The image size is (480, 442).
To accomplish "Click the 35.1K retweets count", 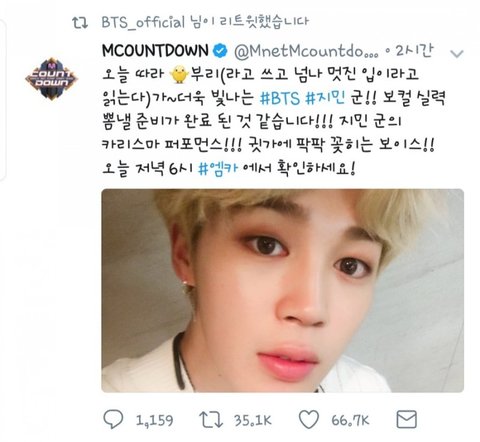I will [x=253, y=420].
